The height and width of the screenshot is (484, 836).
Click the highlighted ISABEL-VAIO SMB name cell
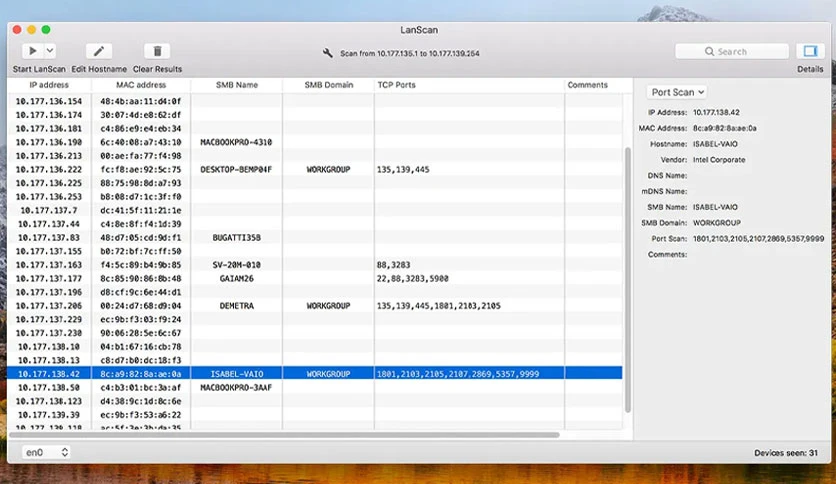(237, 374)
